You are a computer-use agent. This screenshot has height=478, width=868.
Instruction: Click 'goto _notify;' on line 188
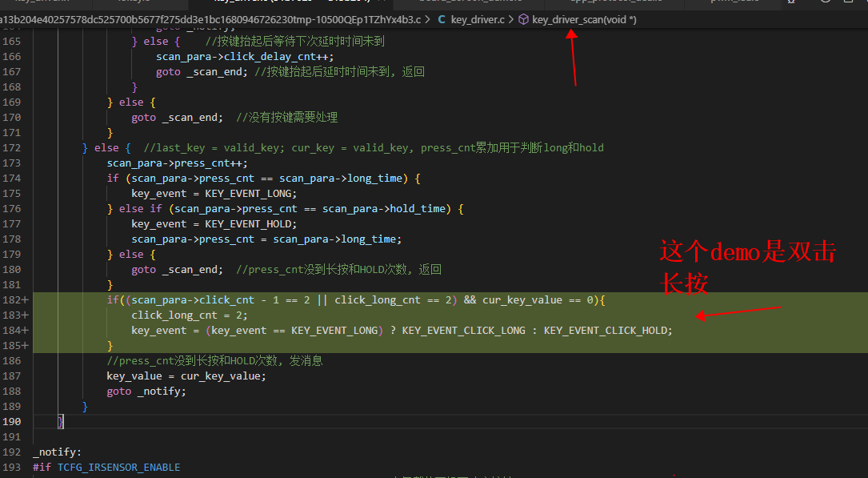(146, 392)
